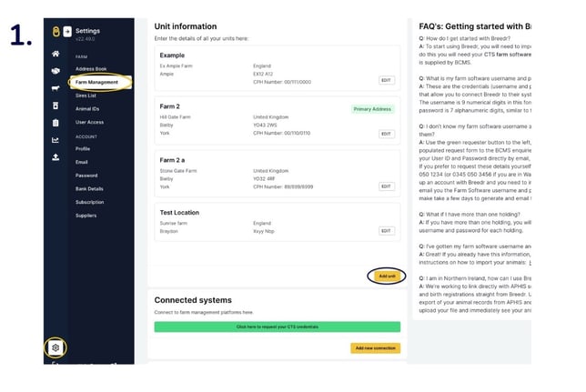Go to Sires List
586x392 pixels.
coord(86,95)
